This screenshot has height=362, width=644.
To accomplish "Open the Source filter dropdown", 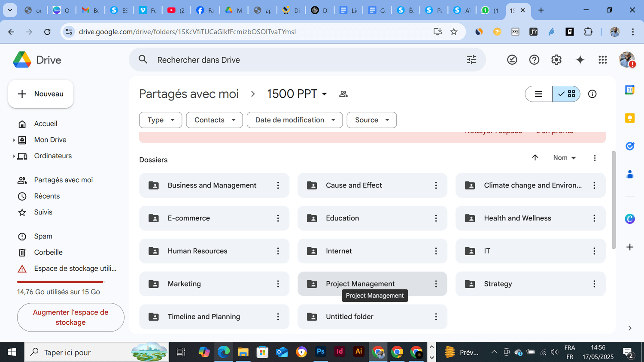I will point(371,120).
